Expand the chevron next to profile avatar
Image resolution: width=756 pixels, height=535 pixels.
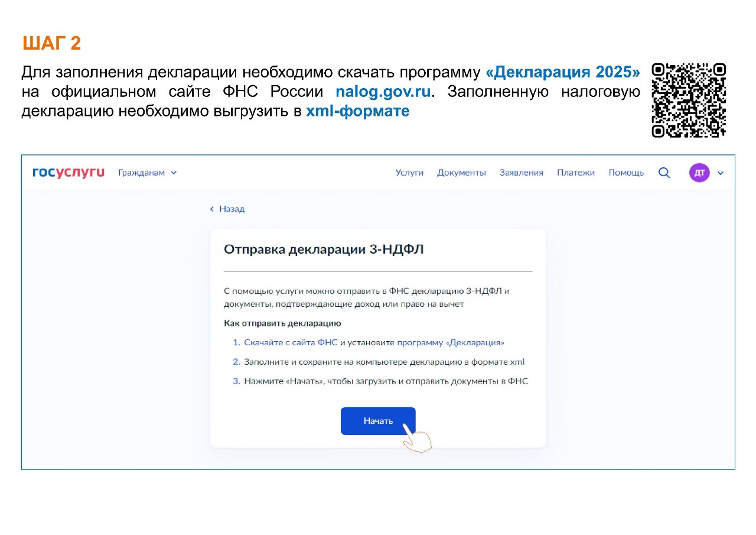(x=720, y=173)
